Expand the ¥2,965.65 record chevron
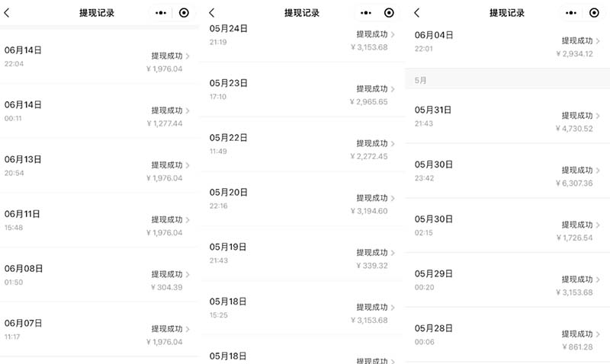 tap(393, 89)
